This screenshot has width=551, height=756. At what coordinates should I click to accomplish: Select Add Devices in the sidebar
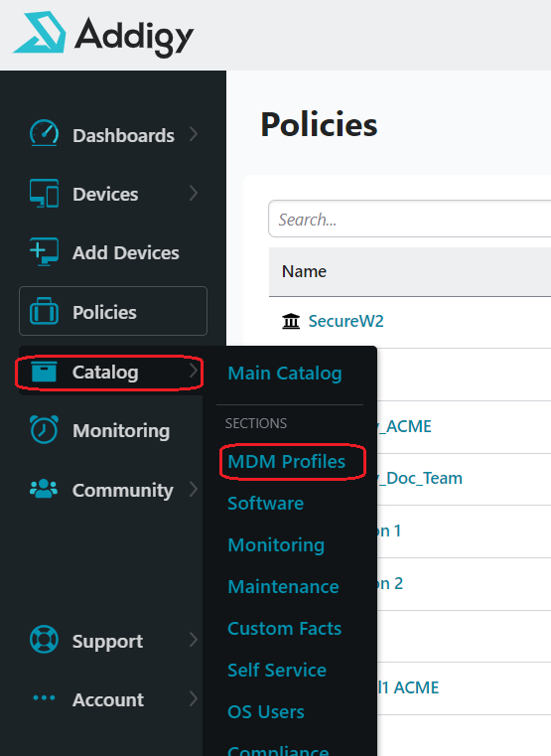(113, 252)
